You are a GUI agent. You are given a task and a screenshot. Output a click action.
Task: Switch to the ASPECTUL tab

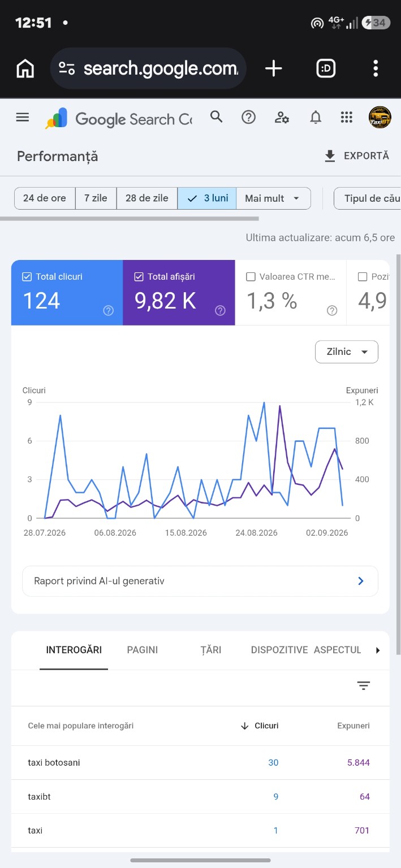tap(338, 650)
